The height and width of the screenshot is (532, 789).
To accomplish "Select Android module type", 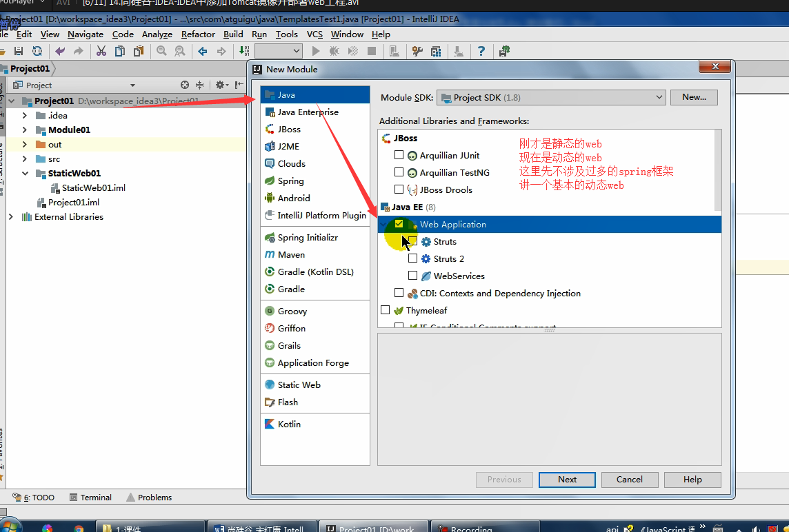I will point(315,198).
